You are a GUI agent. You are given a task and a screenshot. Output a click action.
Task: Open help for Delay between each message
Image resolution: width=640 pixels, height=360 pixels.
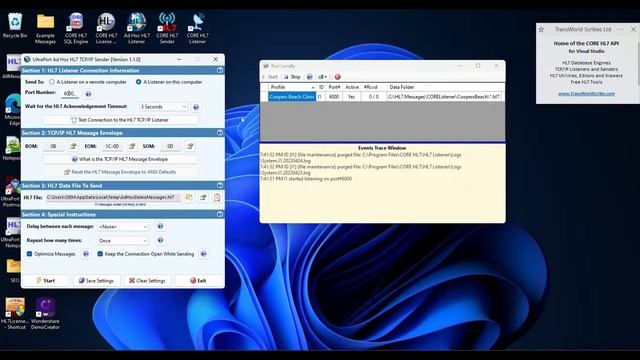pos(160,226)
